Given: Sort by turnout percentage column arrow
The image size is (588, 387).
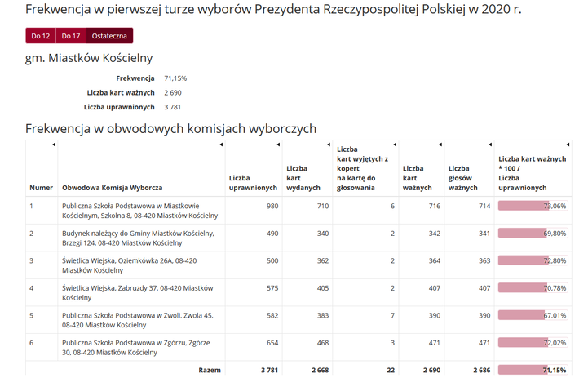Looking at the screenshot, I should pyautogui.click(x=568, y=145).
